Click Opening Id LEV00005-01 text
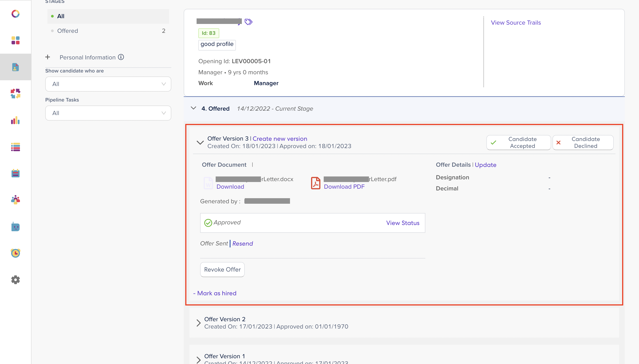The height and width of the screenshot is (364, 639). 235,61
